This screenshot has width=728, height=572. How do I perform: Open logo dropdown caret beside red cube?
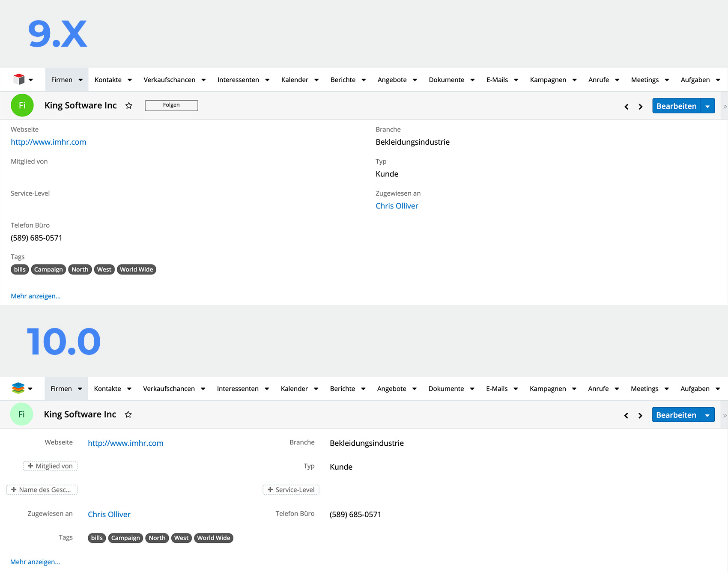pos(31,80)
